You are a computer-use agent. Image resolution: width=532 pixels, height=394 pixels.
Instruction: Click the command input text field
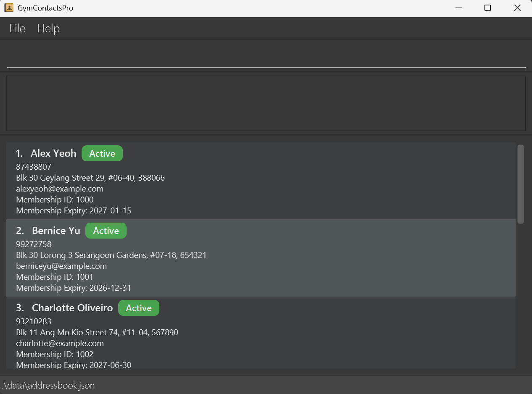(266, 57)
